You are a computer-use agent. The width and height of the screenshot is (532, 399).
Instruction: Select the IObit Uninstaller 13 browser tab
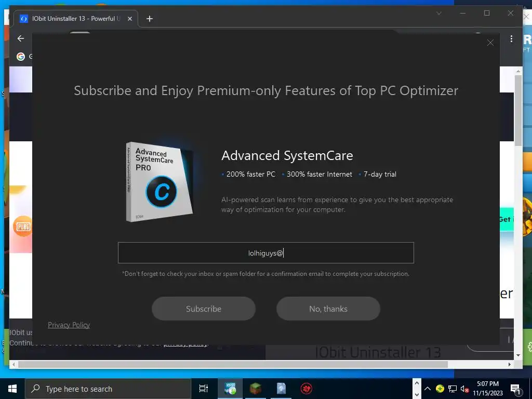coord(76,19)
